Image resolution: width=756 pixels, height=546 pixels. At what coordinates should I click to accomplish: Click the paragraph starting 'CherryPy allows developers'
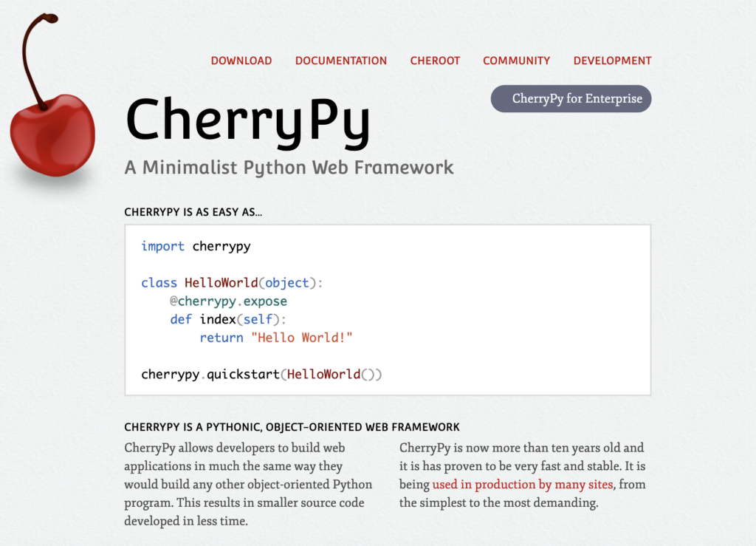coord(248,484)
